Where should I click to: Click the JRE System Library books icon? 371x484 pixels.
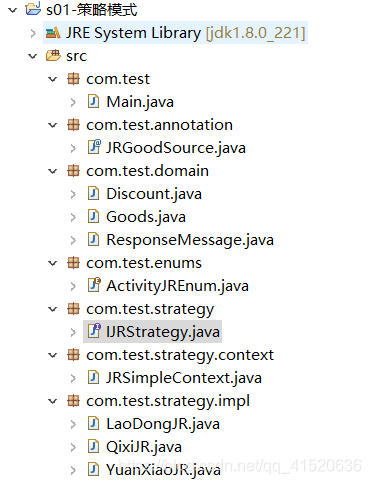(53, 33)
